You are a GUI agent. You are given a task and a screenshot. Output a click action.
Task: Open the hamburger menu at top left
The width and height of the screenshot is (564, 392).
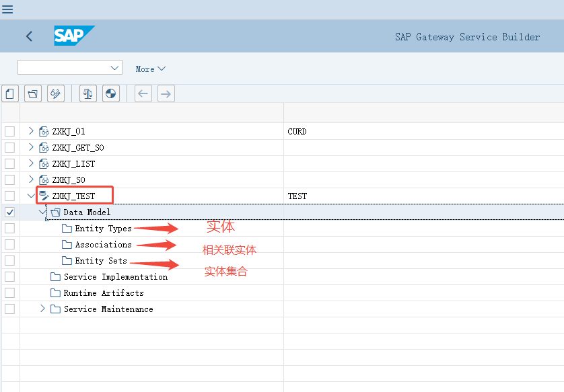(7, 9)
